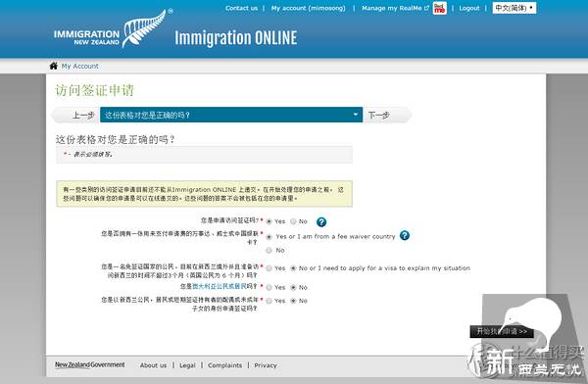Open My account (mimosong) menu item
The width and height of the screenshot is (588, 384).
point(309,8)
